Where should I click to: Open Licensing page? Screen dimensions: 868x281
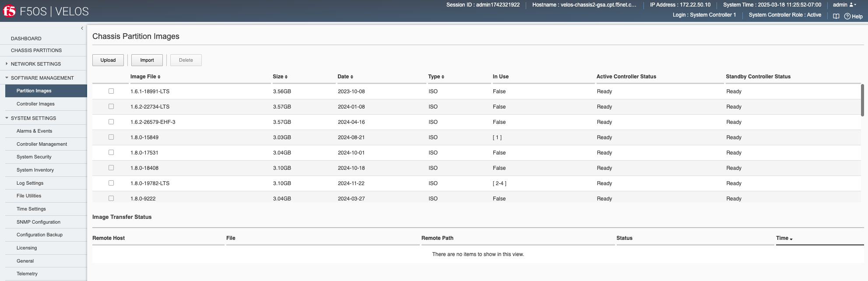tap(27, 248)
